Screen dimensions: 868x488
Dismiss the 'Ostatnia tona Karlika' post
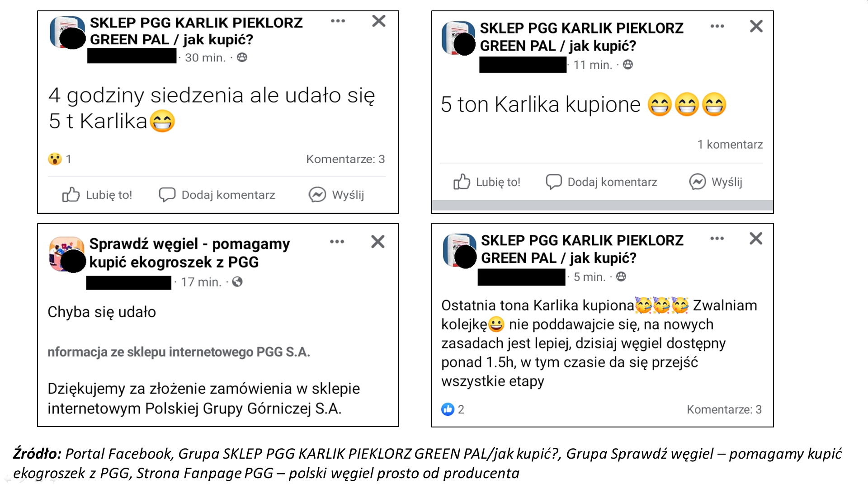[x=756, y=239]
